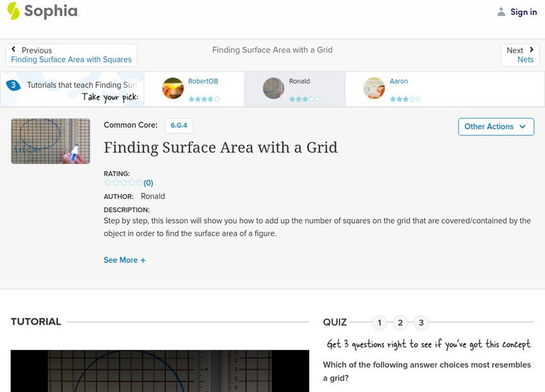Select Aaron's avatar
The width and height of the screenshot is (545, 392).
(x=375, y=89)
